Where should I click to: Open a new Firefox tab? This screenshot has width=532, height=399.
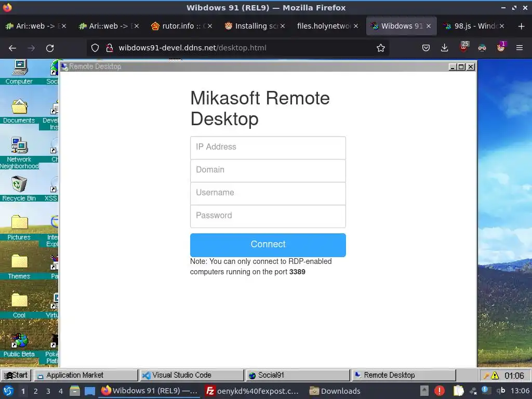(x=521, y=26)
